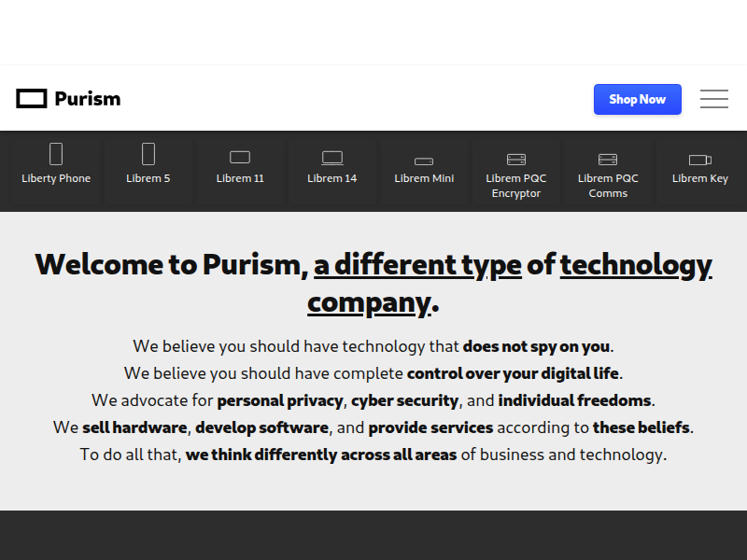
Task: Click the 'does not spy on you' text
Action: pyautogui.click(x=536, y=346)
